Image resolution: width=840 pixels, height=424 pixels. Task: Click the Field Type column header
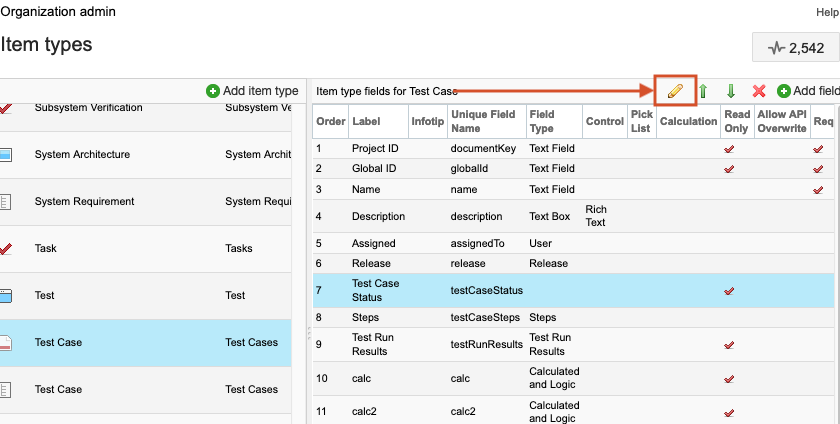coord(554,122)
